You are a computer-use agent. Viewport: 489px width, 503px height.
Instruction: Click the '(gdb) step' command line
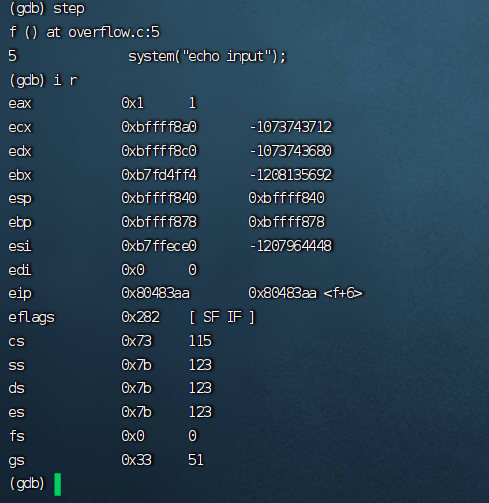47,9
